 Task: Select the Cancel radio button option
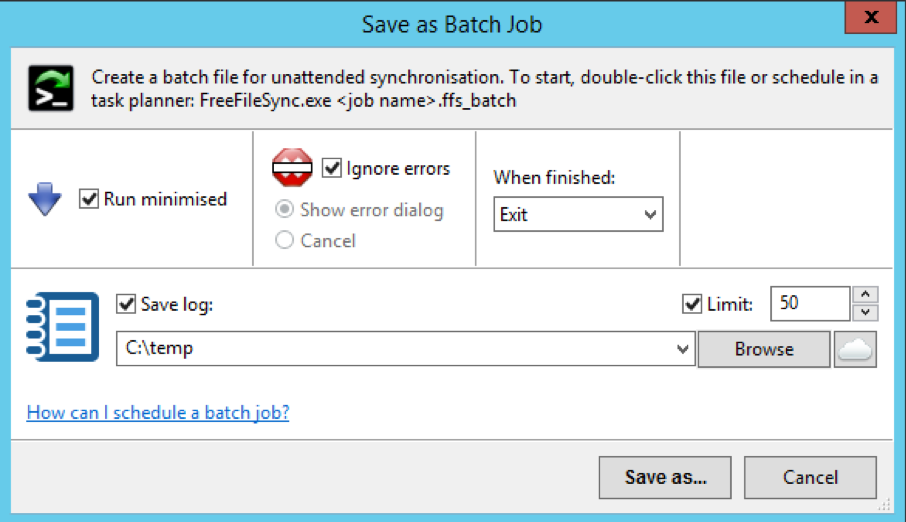coord(284,240)
